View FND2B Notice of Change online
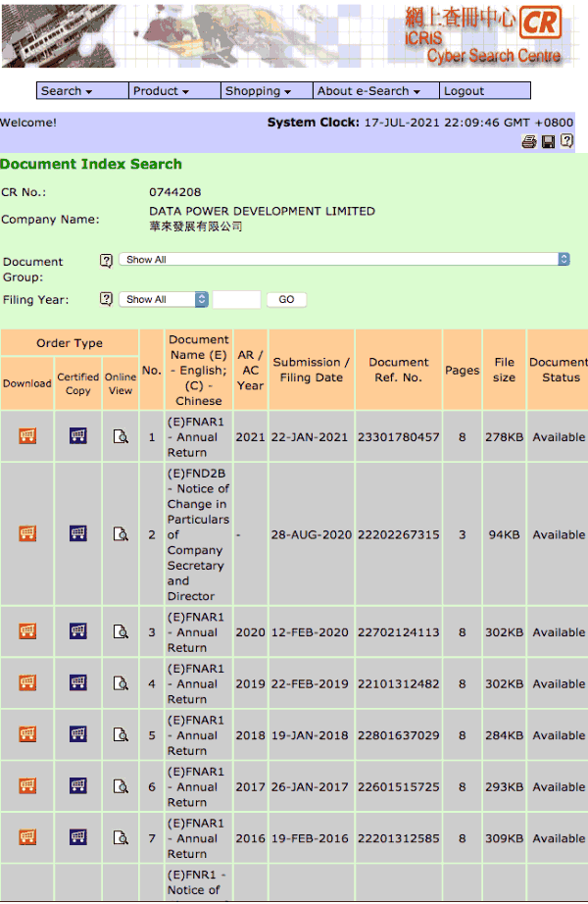 tap(121, 533)
